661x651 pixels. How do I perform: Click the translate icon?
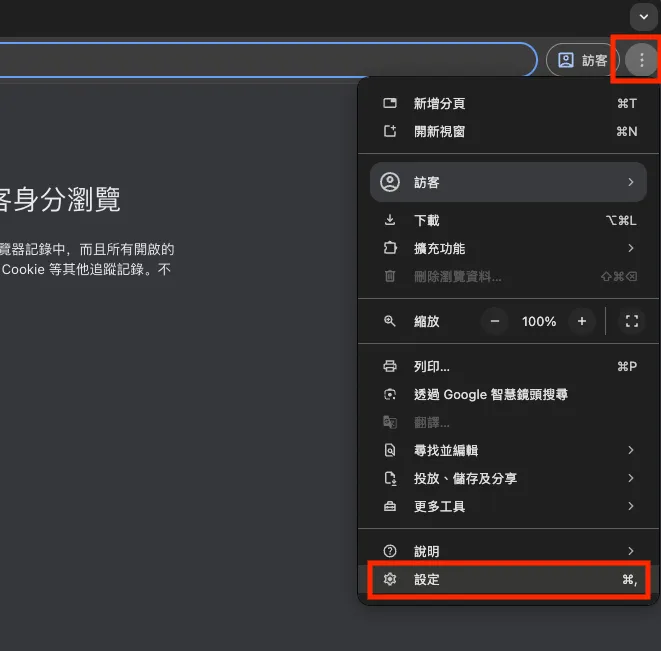(x=390, y=422)
